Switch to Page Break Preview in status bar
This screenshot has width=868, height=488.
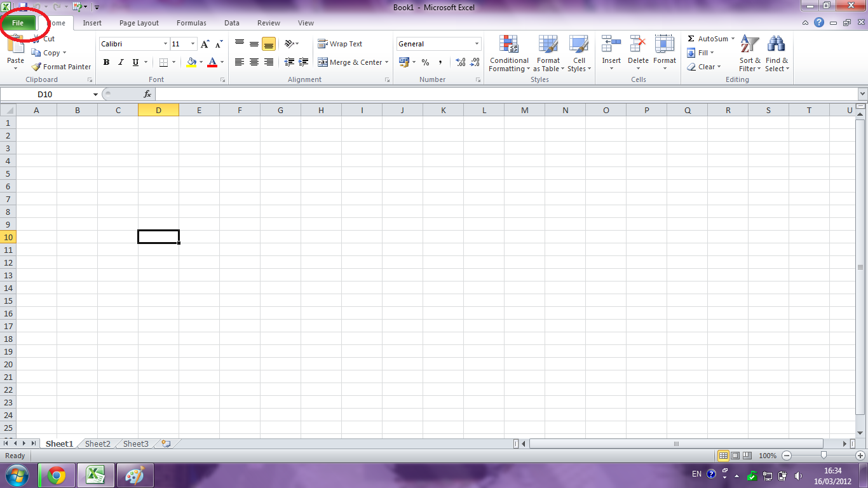click(x=747, y=456)
